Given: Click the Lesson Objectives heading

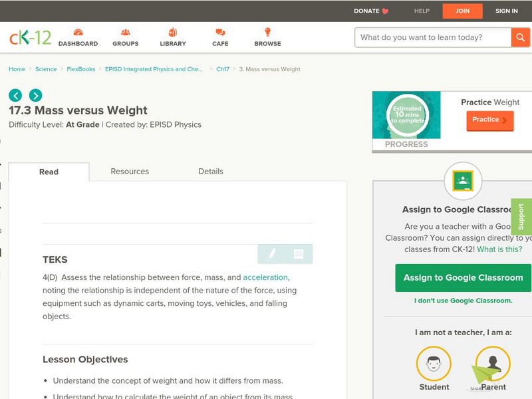Looking at the screenshot, I should pyautogui.click(x=85, y=359).
